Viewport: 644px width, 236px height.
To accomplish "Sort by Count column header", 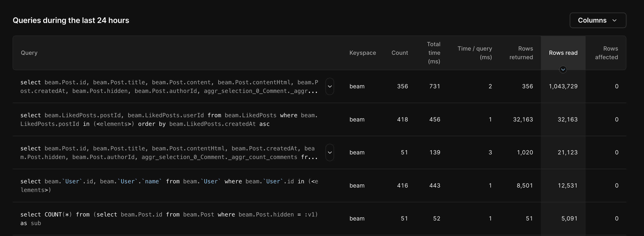I will pos(399,53).
